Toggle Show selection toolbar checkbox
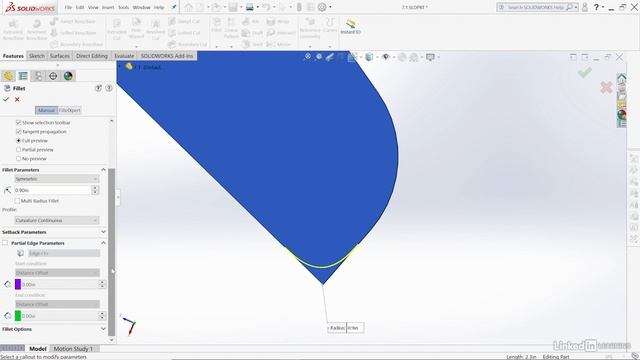 (18, 122)
